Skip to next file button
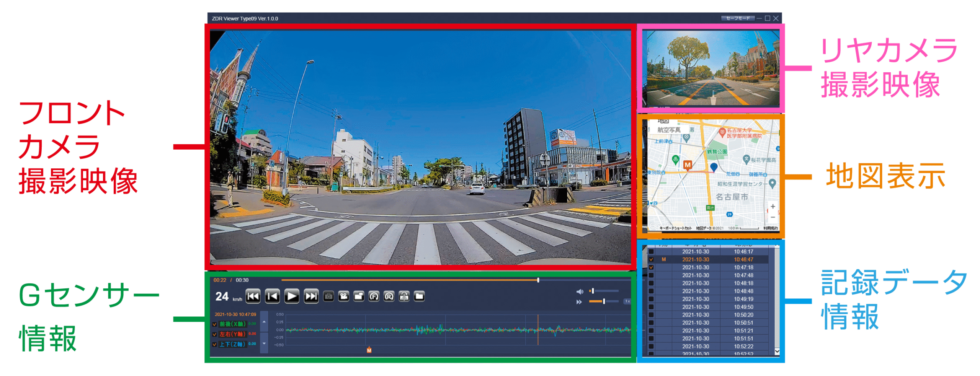 click(x=311, y=296)
